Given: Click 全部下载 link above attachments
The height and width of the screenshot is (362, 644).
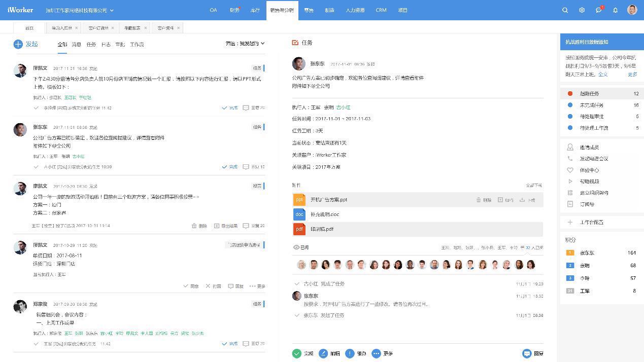Looking at the screenshot, I should tap(534, 185).
